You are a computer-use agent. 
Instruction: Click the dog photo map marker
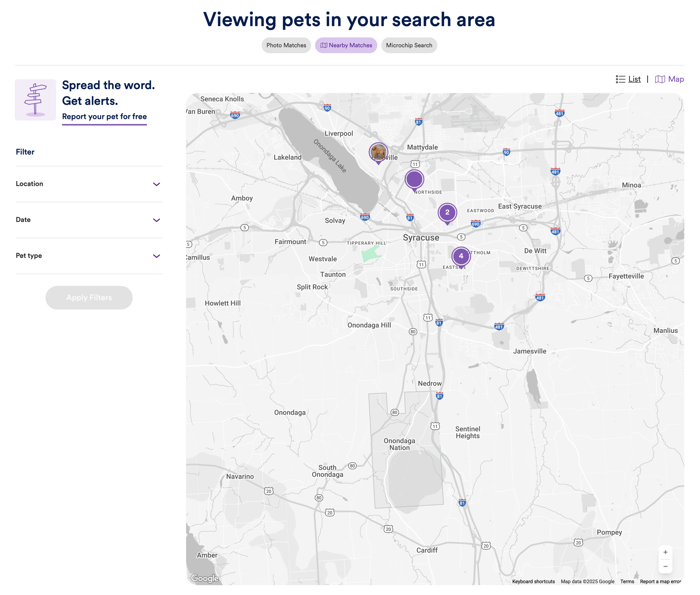tap(378, 152)
